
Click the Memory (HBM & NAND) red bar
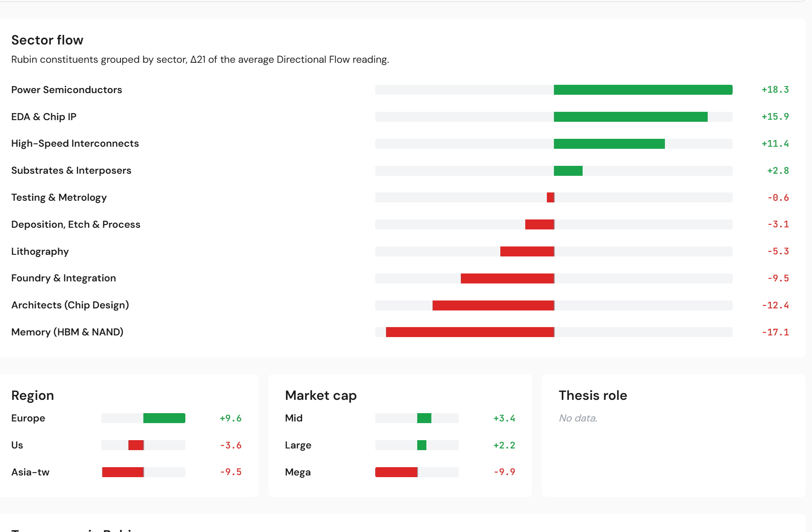470,332
